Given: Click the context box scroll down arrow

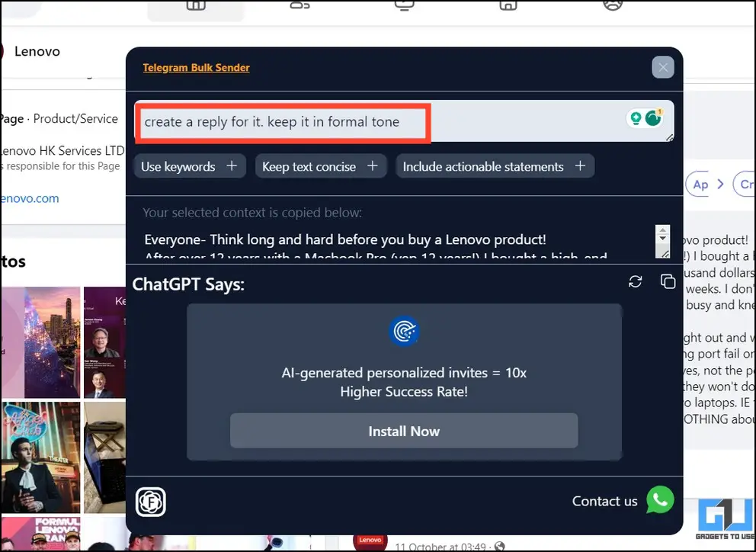Looking at the screenshot, I should coord(662,239).
